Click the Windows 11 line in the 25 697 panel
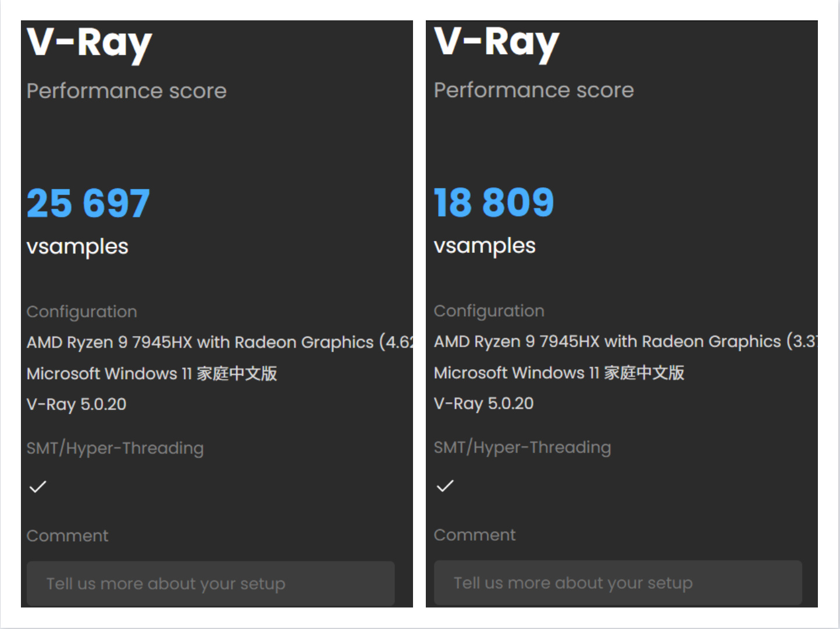The width and height of the screenshot is (840, 629). point(152,373)
